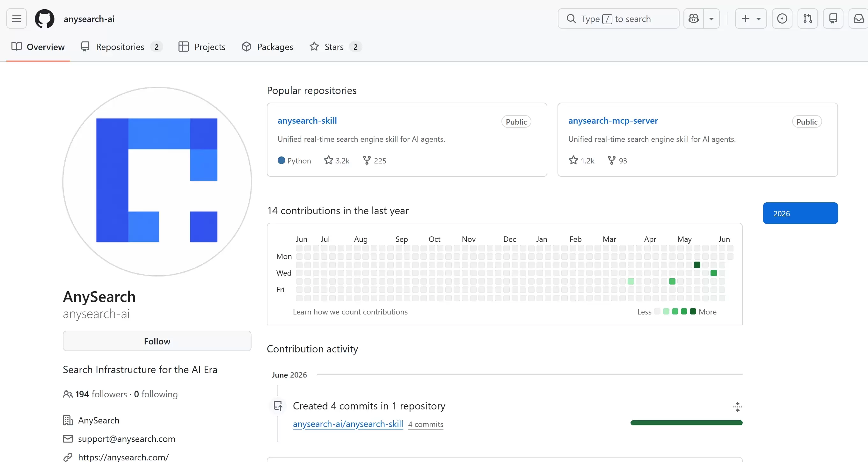
Task: Open the Issues icon in header
Action: click(x=782, y=18)
